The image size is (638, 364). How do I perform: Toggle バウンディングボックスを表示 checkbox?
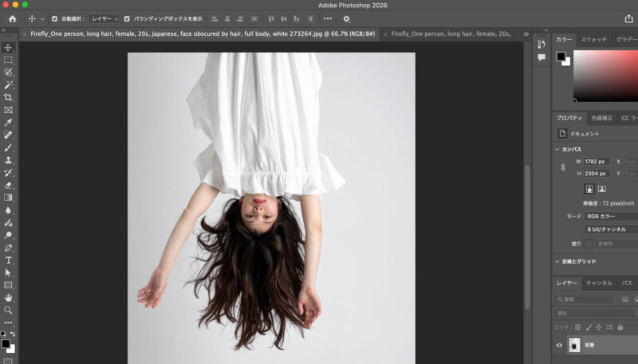coord(127,18)
